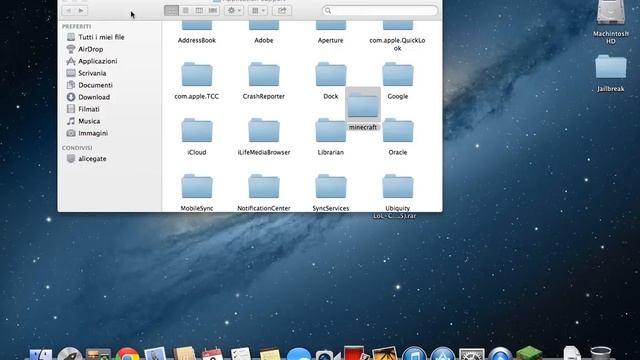Select the NotificationCenter folder icon

(x=264, y=187)
